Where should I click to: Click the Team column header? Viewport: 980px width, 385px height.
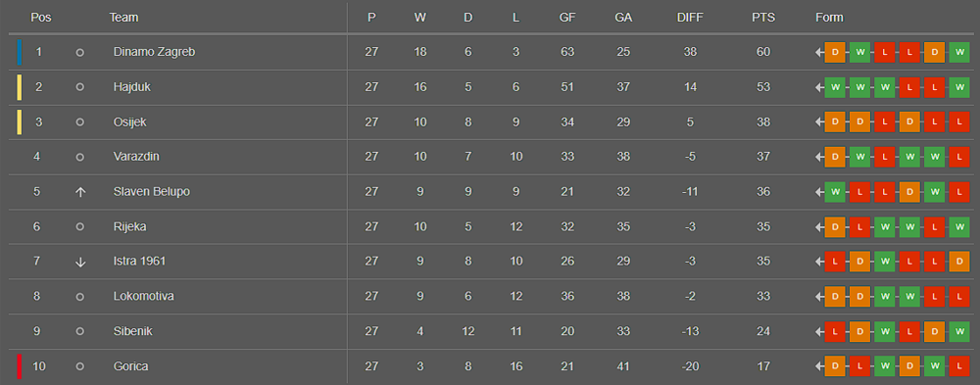coord(123,18)
